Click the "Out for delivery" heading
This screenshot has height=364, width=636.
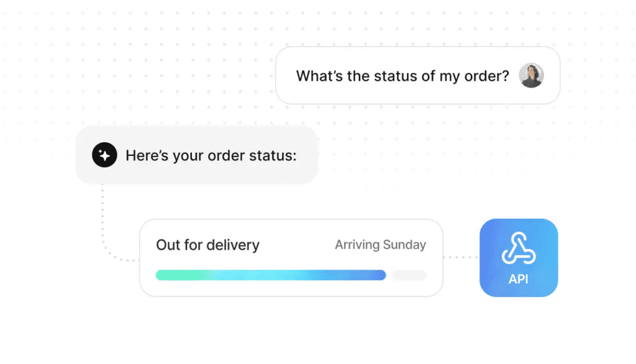tap(207, 245)
